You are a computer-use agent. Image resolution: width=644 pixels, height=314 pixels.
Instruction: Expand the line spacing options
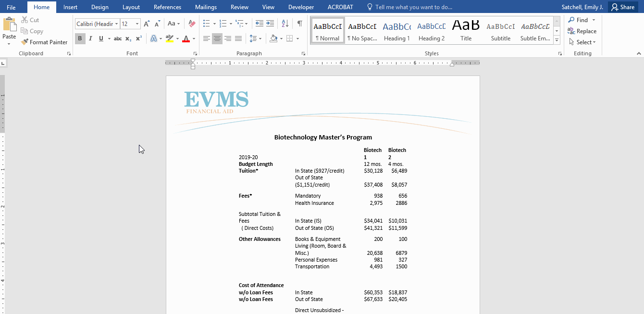click(260, 38)
